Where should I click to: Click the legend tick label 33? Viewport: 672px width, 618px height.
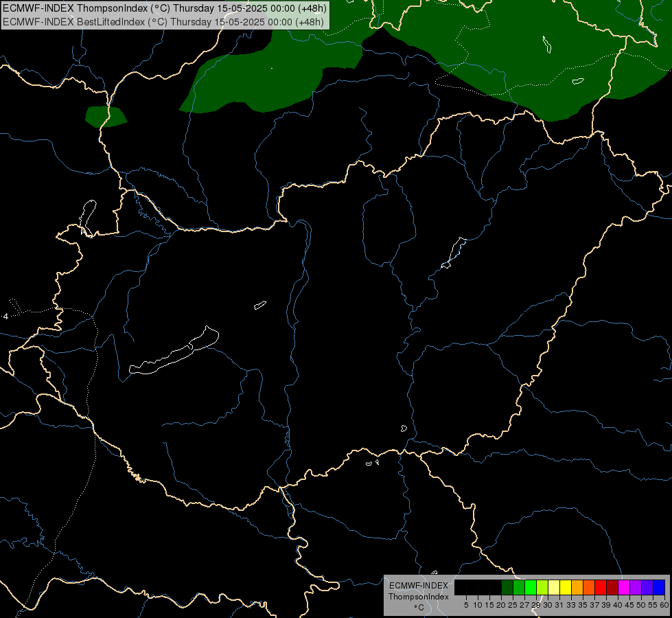(x=571, y=605)
